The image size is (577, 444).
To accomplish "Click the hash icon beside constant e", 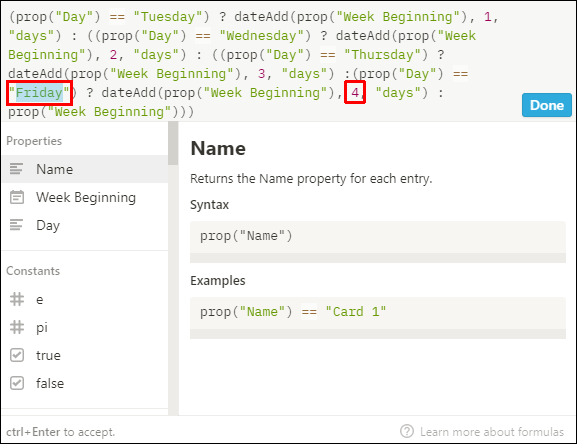I will point(17,299).
